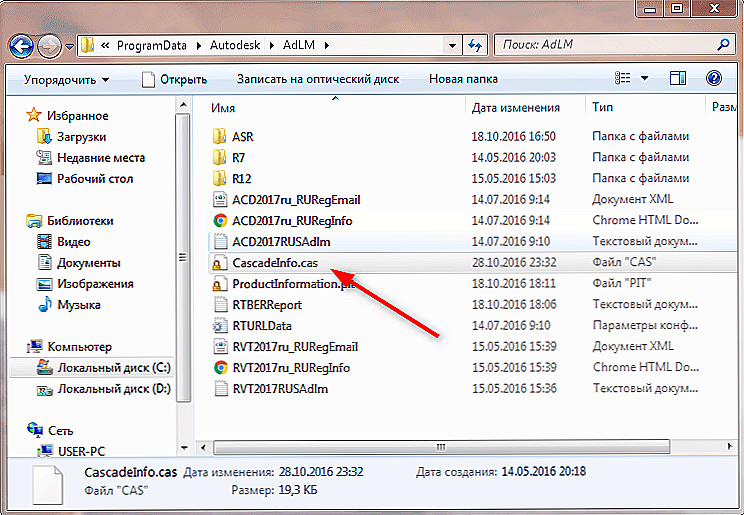Click the navigation pane scroll down arrow
Image resolution: width=744 pixels, height=515 pixels.
pos(184,448)
